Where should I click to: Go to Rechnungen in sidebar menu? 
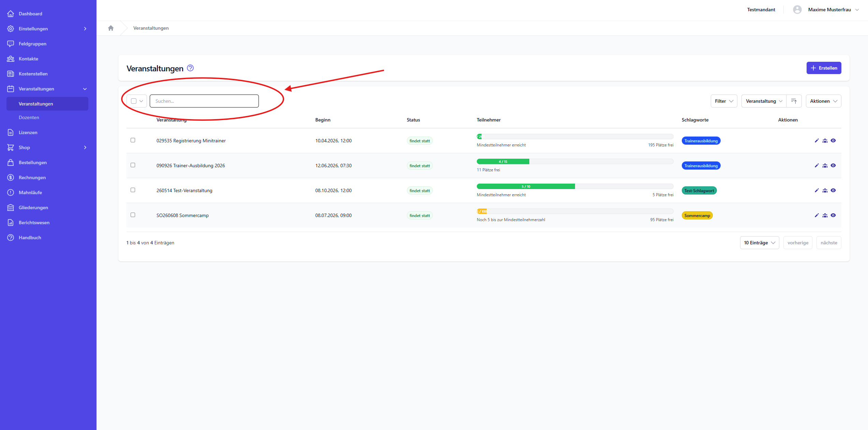pyautogui.click(x=32, y=177)
